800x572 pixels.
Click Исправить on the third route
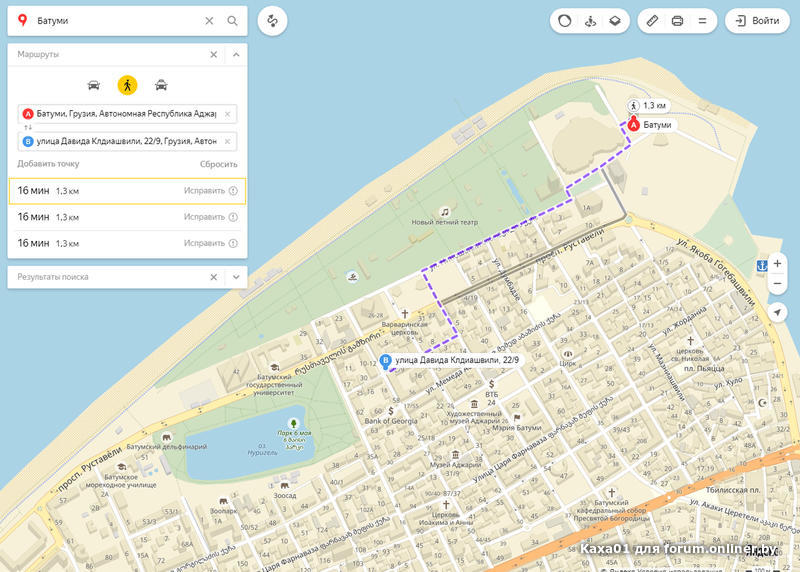[x=204, y=243]
